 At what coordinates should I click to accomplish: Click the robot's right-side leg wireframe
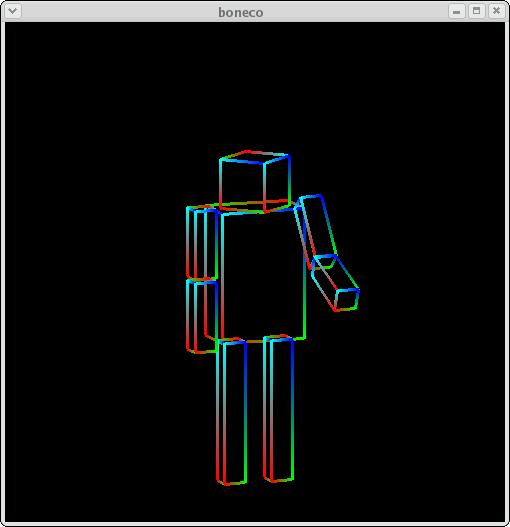click(279, 408)
